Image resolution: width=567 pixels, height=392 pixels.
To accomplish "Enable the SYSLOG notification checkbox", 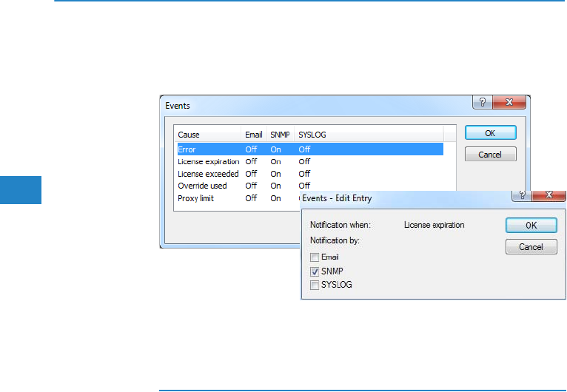I will click(x=315, y=285).
